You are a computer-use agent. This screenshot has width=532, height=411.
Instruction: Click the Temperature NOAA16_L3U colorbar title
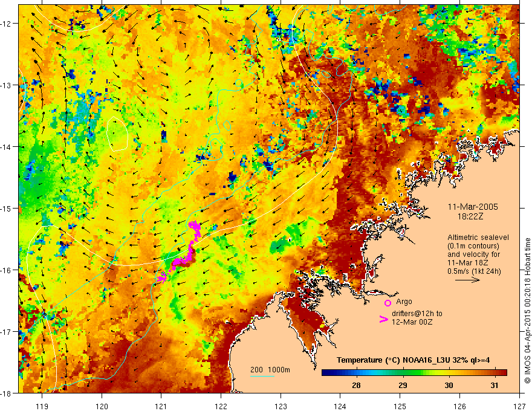[x=413, y=360]
